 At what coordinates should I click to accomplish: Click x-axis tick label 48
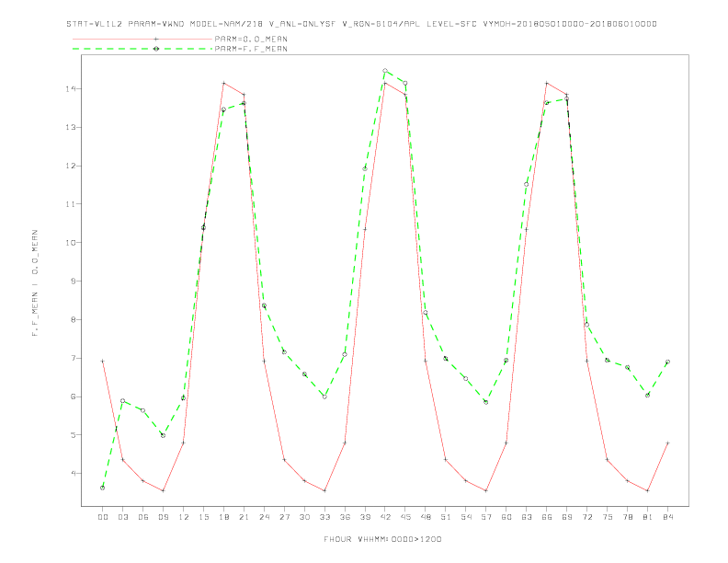click(426, 517)
